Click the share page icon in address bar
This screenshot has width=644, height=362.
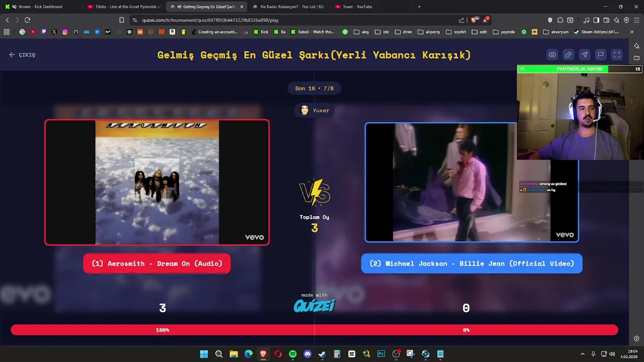point(461,20)
